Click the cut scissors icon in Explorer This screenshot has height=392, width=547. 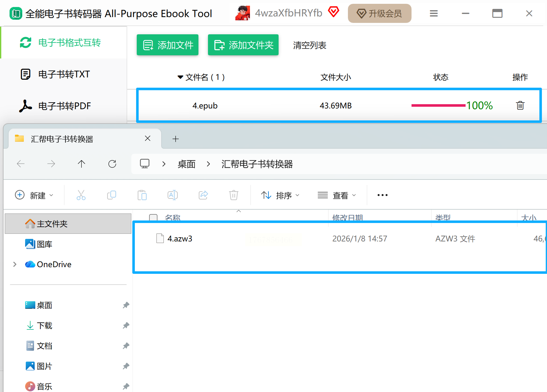(81, 195)
